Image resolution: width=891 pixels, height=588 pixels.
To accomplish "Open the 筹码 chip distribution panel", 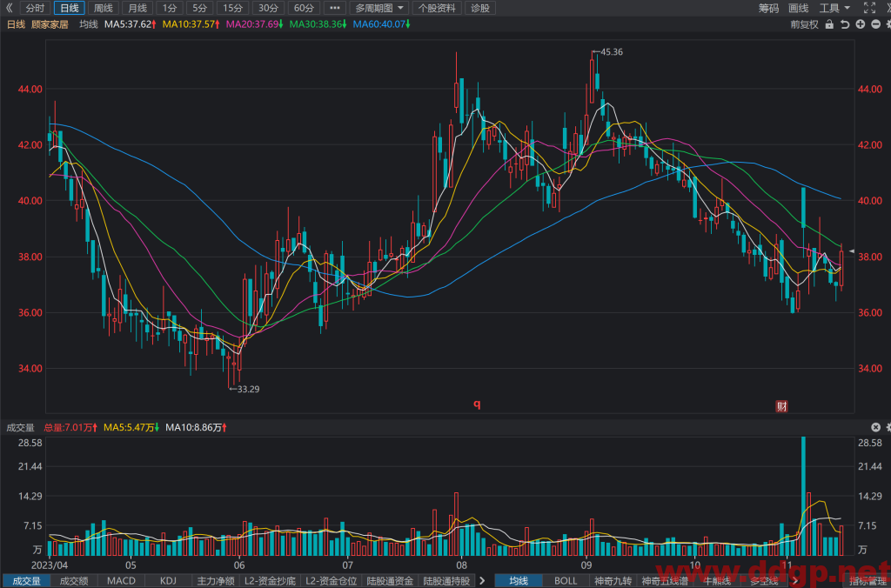I will click(768, 8).
